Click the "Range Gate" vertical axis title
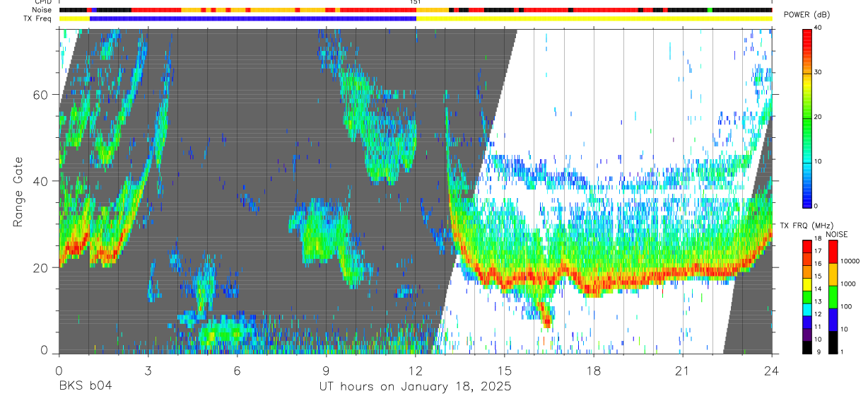868x401 pixels. pyautogui.click(x=18, y=191)
